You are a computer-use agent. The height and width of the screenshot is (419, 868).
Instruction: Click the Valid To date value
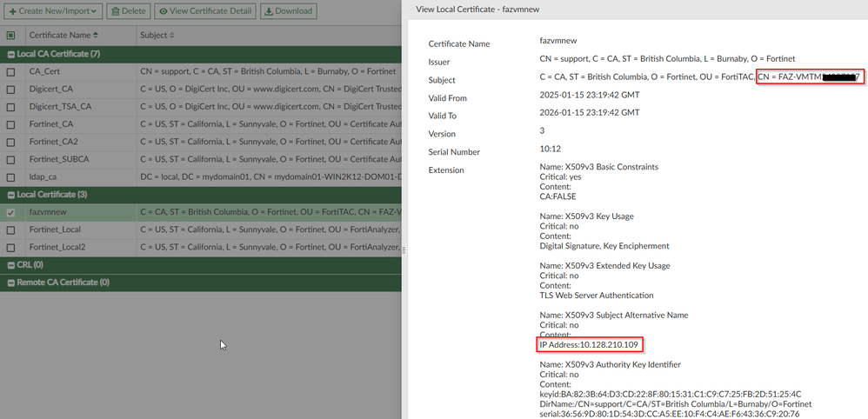pyautogui.click(x=590, y=112)
